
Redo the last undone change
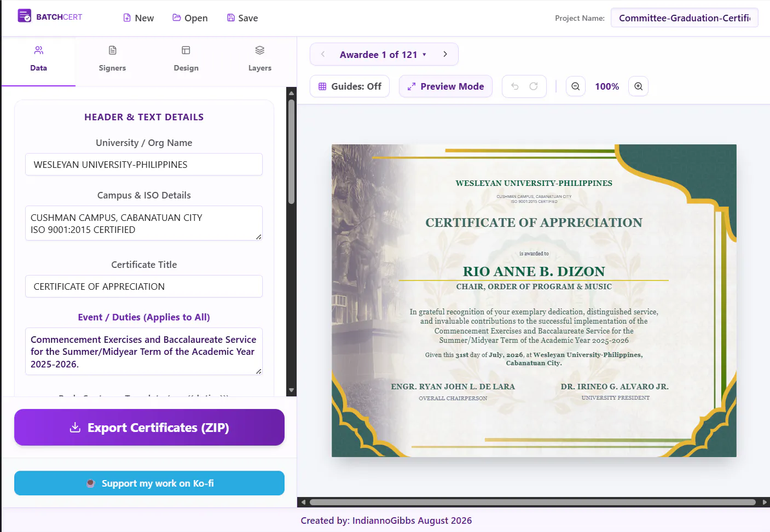[x=534, y=86]
